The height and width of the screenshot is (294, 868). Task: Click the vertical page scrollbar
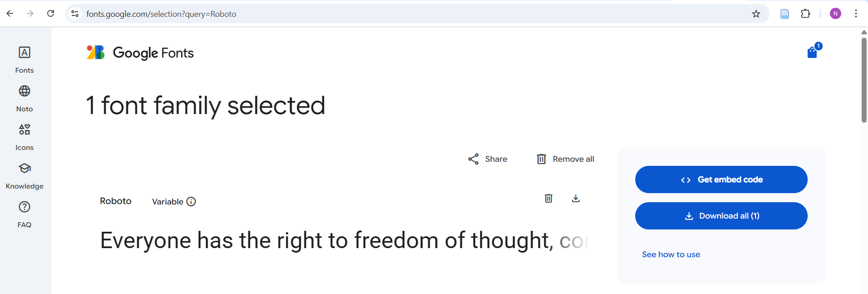point(864,80)
